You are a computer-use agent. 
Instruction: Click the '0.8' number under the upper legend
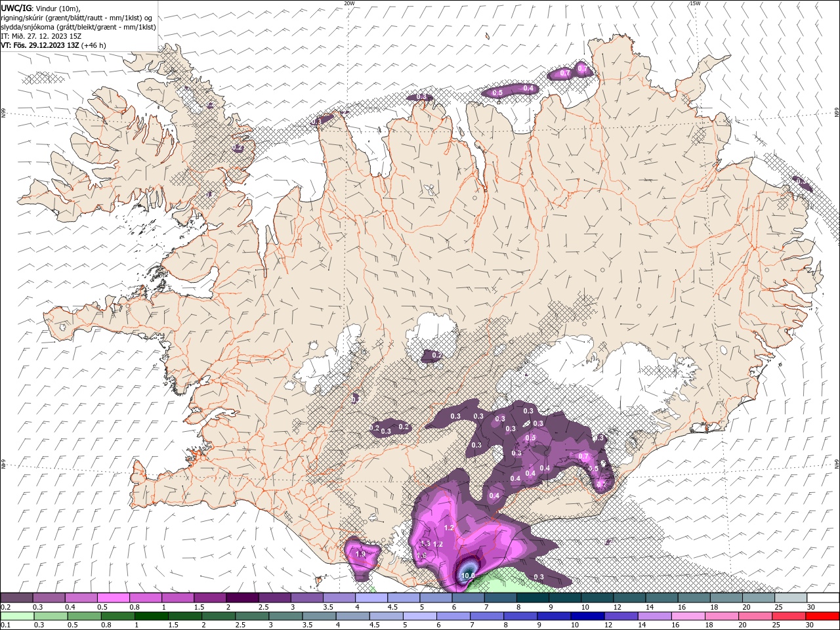click(135, 607)
